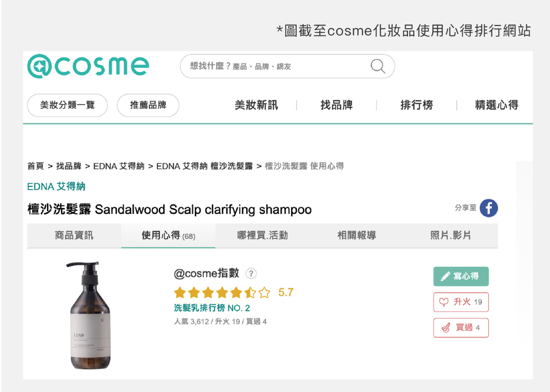Screen dimensions: 550x392
Task: Click the shampoo bottle product image
Action: [x=90, y=316]
